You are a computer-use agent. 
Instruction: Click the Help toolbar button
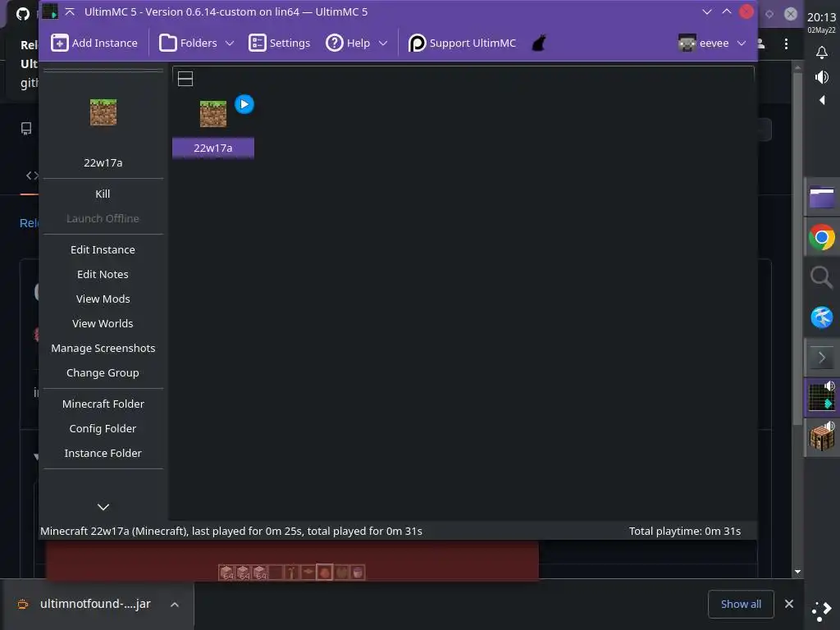pos(348,43)
